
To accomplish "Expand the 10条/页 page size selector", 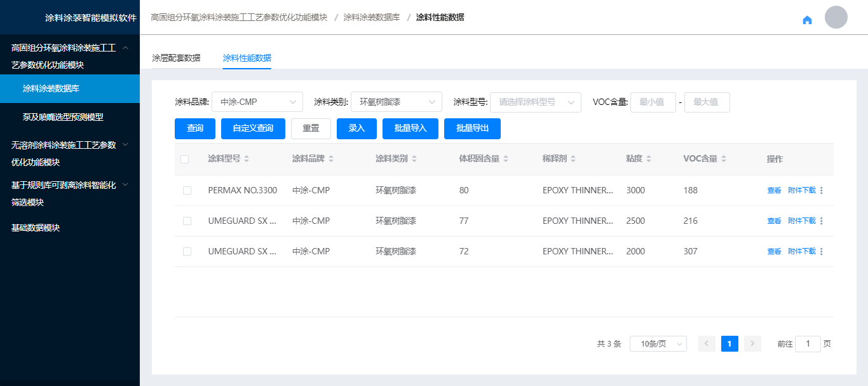I will coord(658,344).
